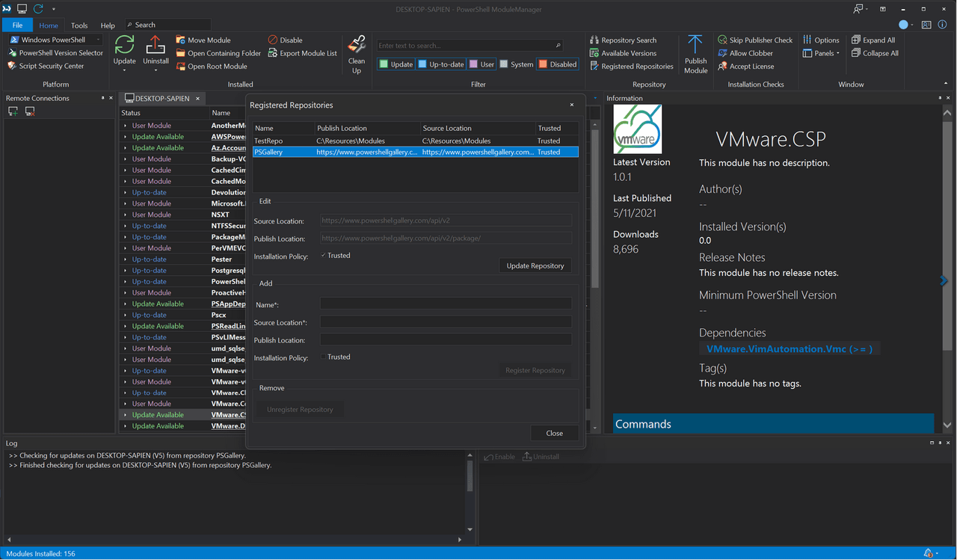Click the Name* input field
This screenshot has width=957, height=560.
pos(446,304)
